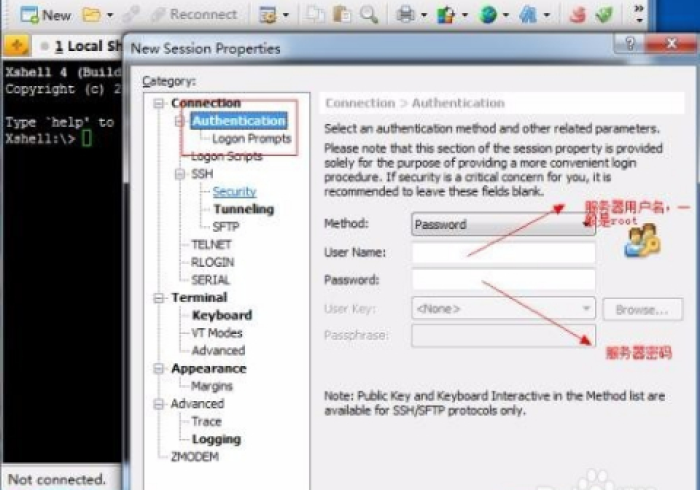Click the red swirl icon in toolbar
Screen dimensions: 700x490
[577, 15]
